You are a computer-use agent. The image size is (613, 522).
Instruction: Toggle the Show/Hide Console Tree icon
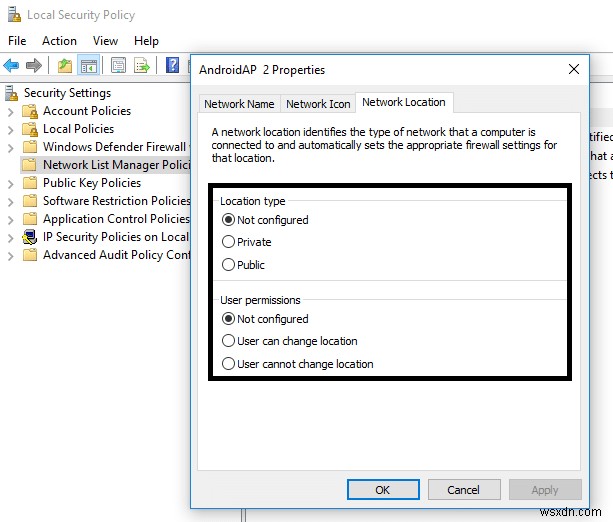tap(89, 65)
